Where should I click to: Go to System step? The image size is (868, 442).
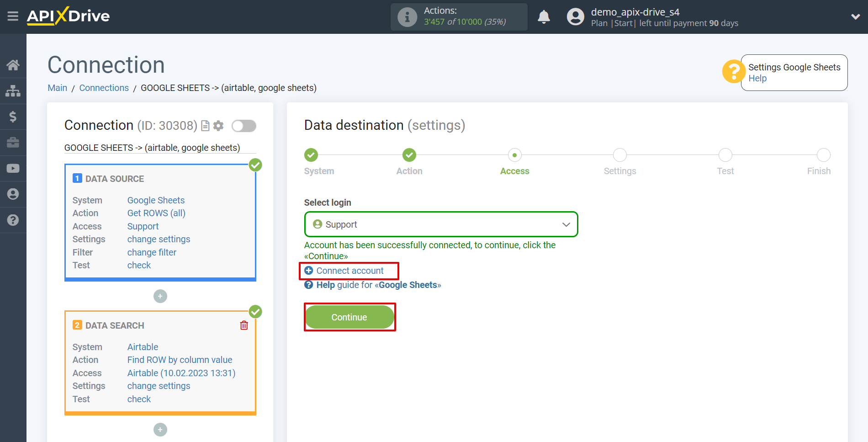311,155
